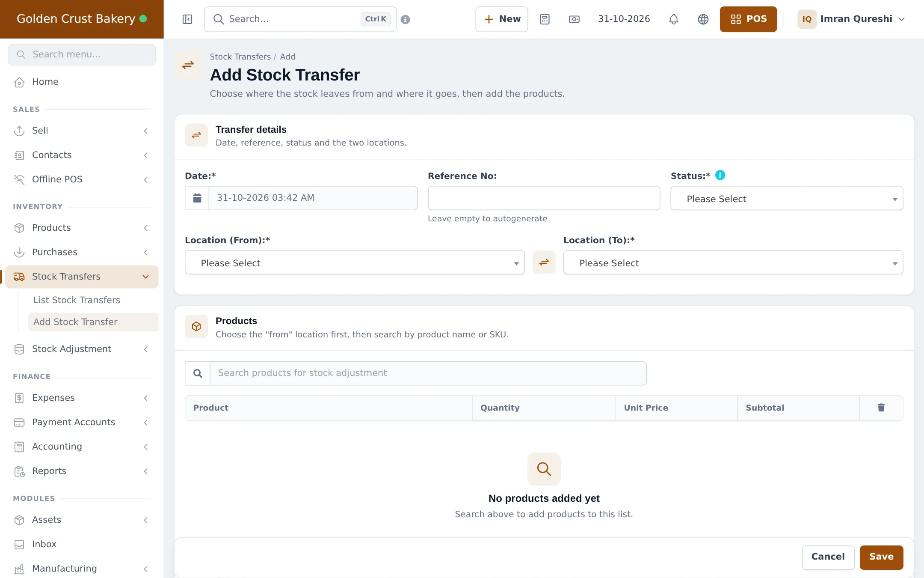The image size is (924, 578).
Task: Click the Cancel button
Action: (828, 557)
